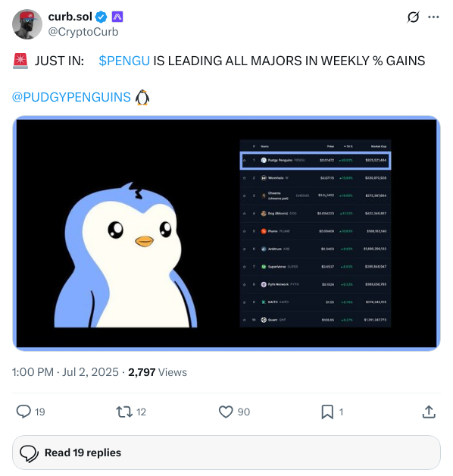Click the repost arrows icon
453x476 pixels.
click(x=124, y=412)
